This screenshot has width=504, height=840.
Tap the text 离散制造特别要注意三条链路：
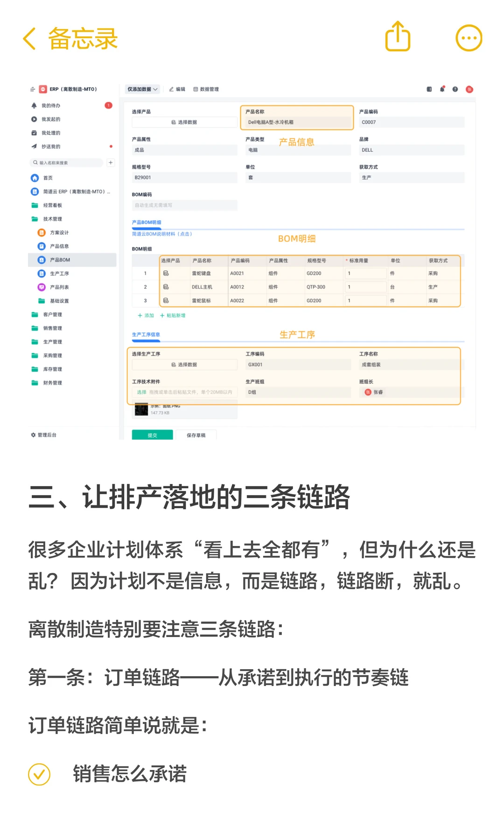click(x=156, y=629)
